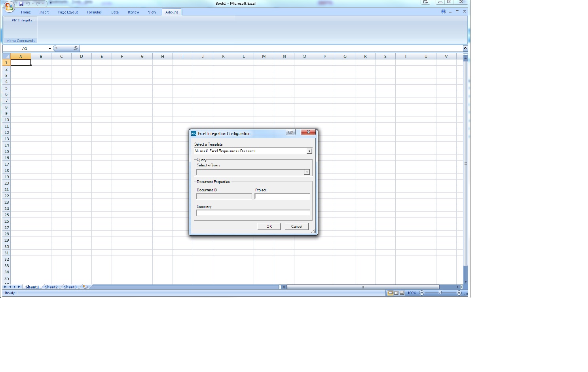Open the Select a Query dropdown
The height and width of the screenshot is (372, 588).
pyautogui.click(x=307, y=172)
